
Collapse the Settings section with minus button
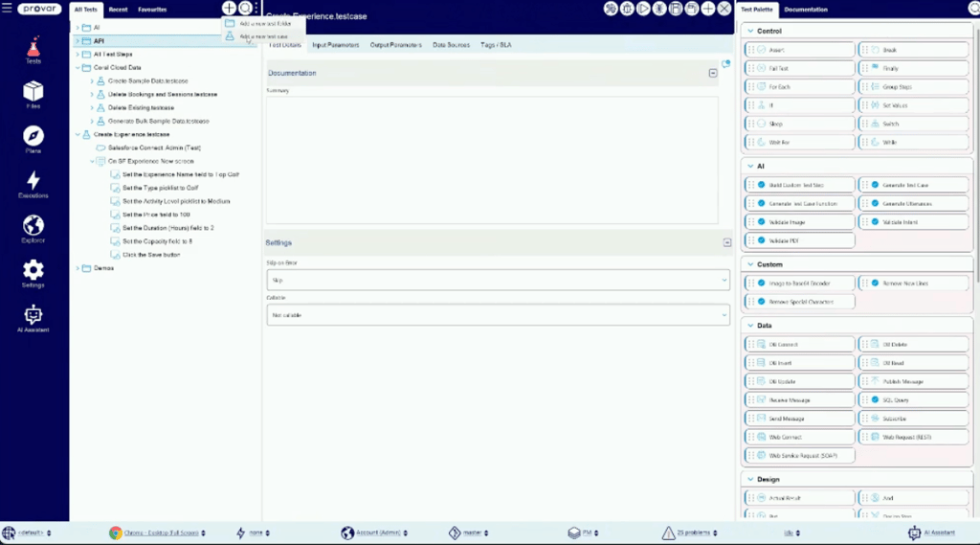tap(727, 242)
